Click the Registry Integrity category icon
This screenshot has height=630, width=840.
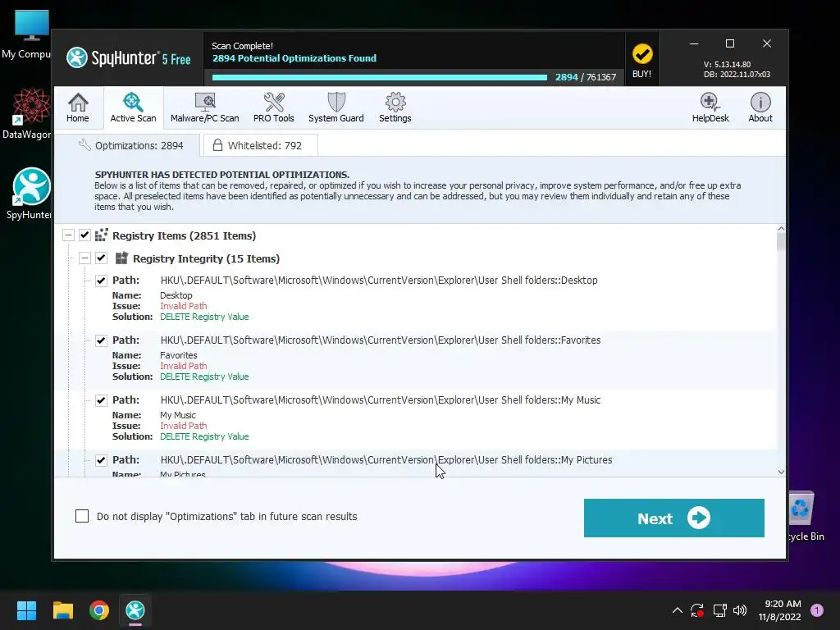pyautogui.click(x=121, y=258)
